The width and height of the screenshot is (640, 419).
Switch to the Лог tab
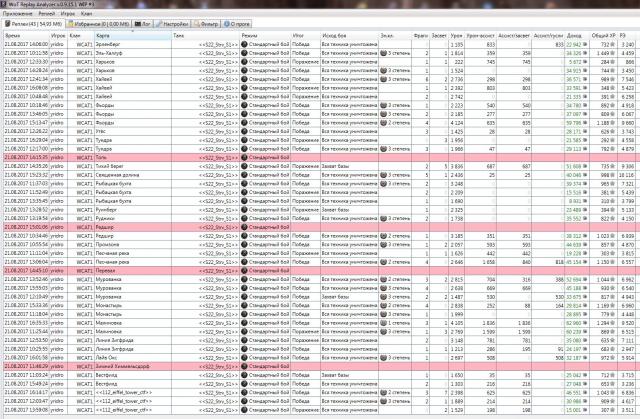pyautogui.click(x=143, y=23)
